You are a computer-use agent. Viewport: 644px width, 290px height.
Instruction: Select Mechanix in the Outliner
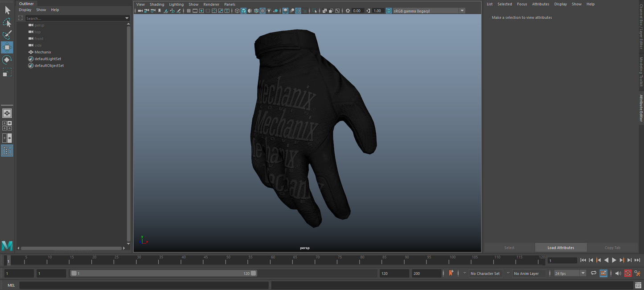(x=42, y=52)
